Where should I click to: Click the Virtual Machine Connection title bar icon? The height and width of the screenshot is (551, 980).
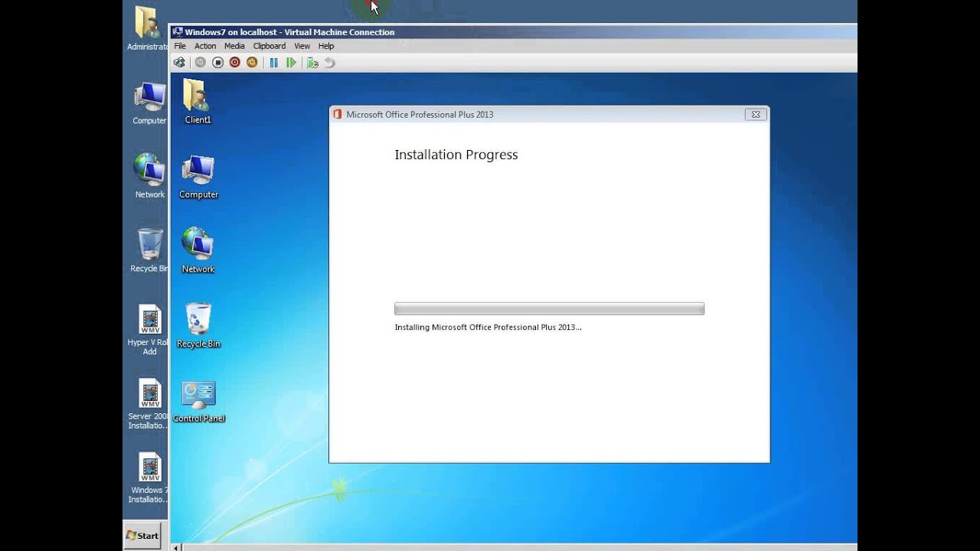(x=178, y=32)
